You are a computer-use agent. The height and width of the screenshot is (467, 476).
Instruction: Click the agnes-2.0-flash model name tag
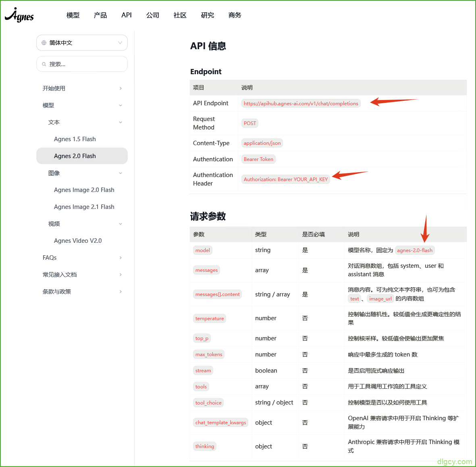coord(415,250)
